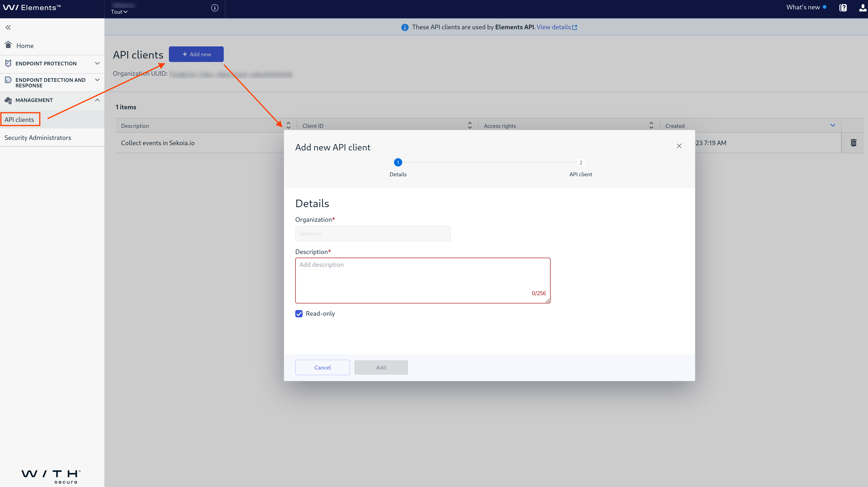Collapse the Endpoint Protection section
This screenshot has height=487, width=868.
point(97,63)
